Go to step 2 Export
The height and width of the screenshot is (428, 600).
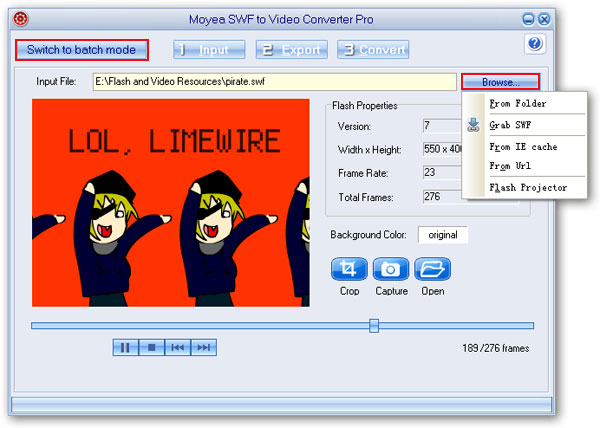click(292, 50)
